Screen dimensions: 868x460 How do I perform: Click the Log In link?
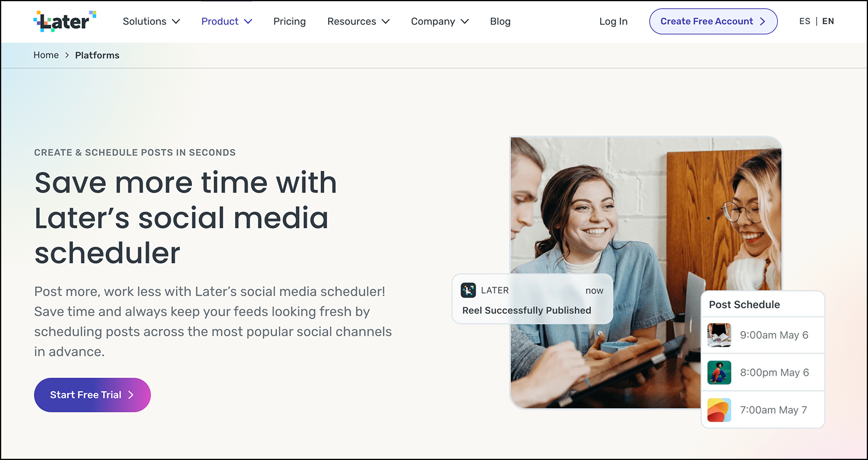(613, 21)
